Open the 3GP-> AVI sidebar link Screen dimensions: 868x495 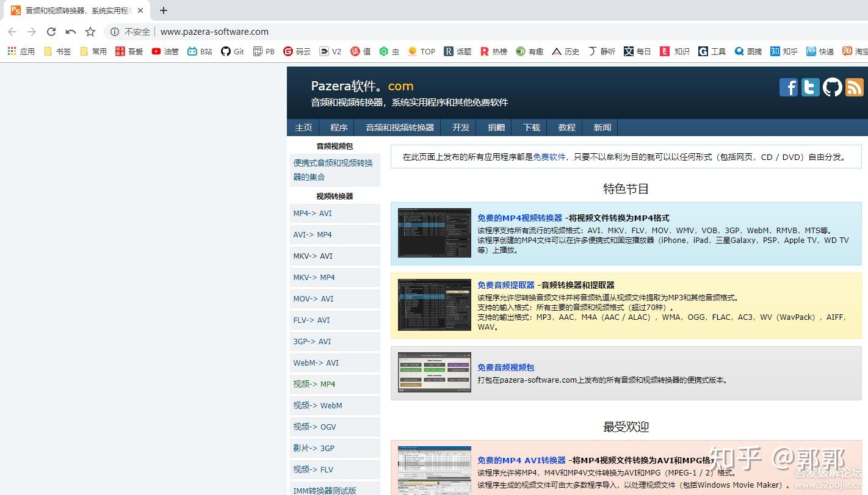[335, 342]
